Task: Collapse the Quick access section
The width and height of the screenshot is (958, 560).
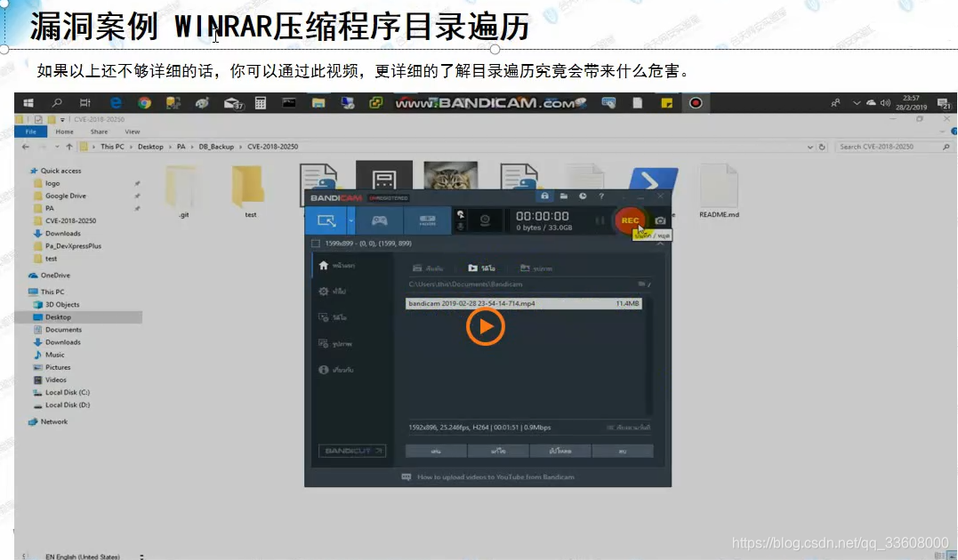Action: (x=25, y=170)
